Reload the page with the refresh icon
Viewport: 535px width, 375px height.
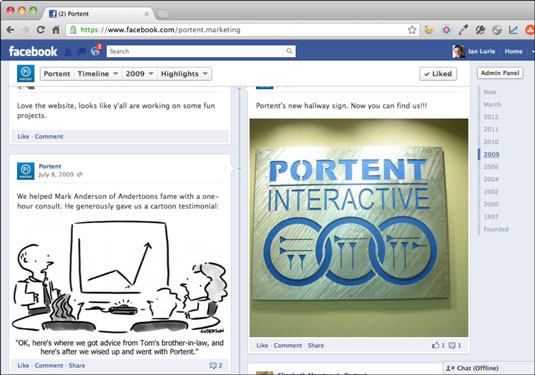coord(41,30)
